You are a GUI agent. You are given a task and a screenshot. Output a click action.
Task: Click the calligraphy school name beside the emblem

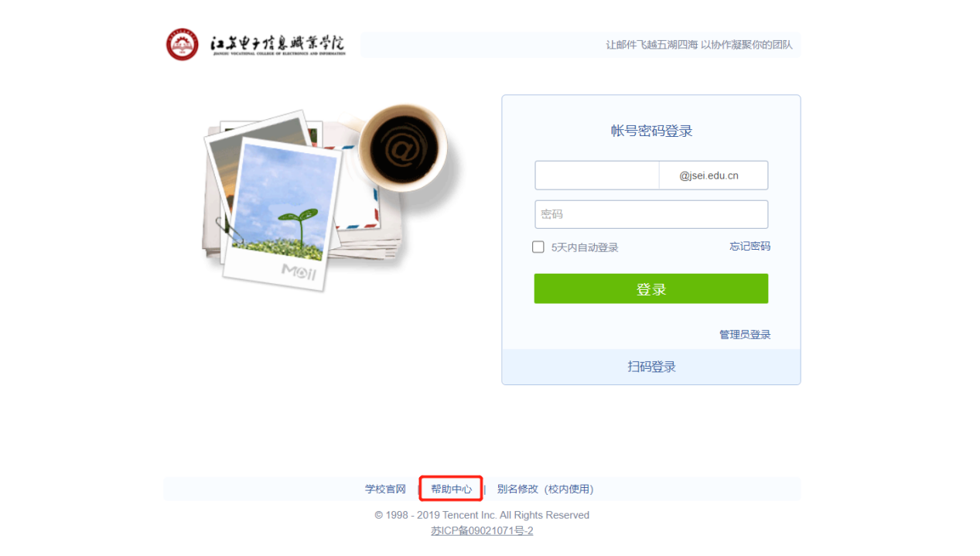(278, 45)
